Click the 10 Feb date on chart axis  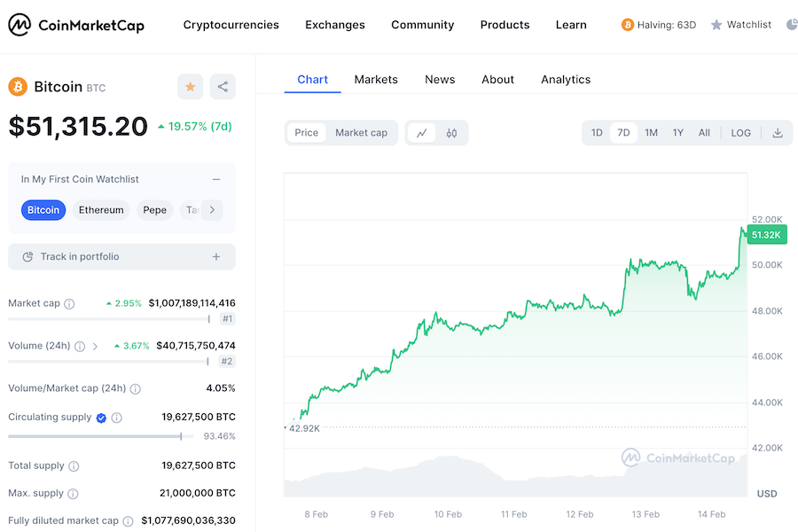(x=448, y=514)
